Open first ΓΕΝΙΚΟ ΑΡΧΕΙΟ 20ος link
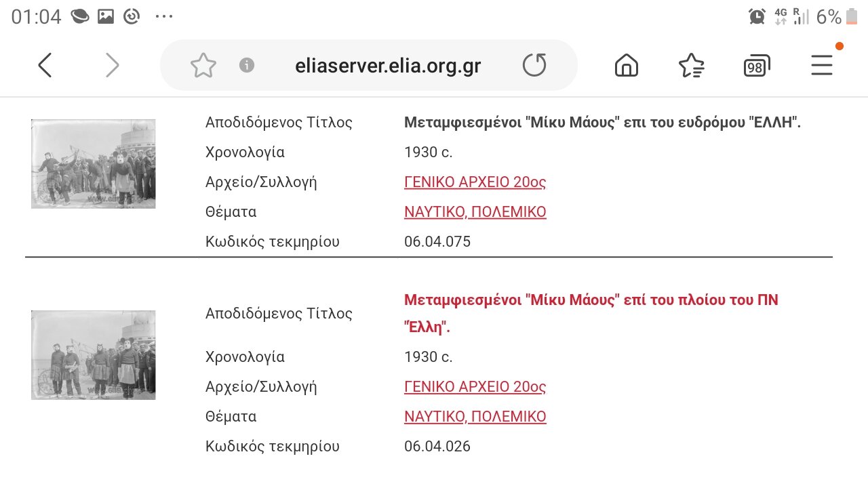This screenshot has width=868, height=488. pyautogui.click(x=475, y=182)
